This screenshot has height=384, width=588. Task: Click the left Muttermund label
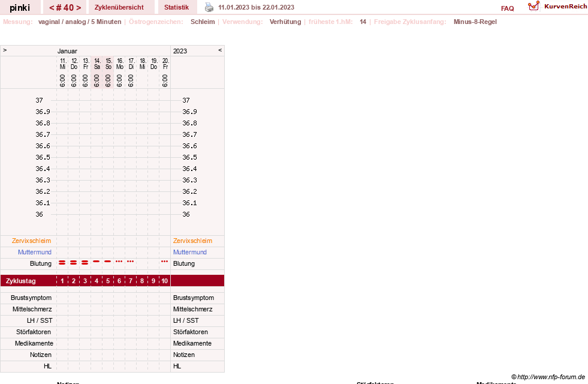[x=35, y=252]
